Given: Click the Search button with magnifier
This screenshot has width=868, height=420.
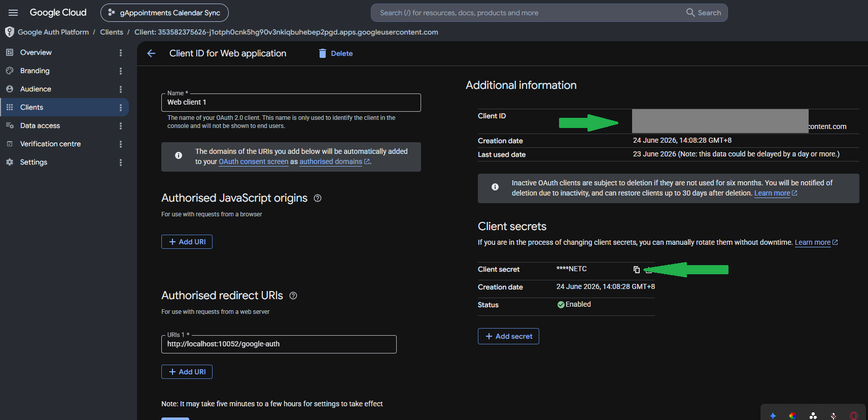Looking at the screenshot, I should (x=704, y=13).
